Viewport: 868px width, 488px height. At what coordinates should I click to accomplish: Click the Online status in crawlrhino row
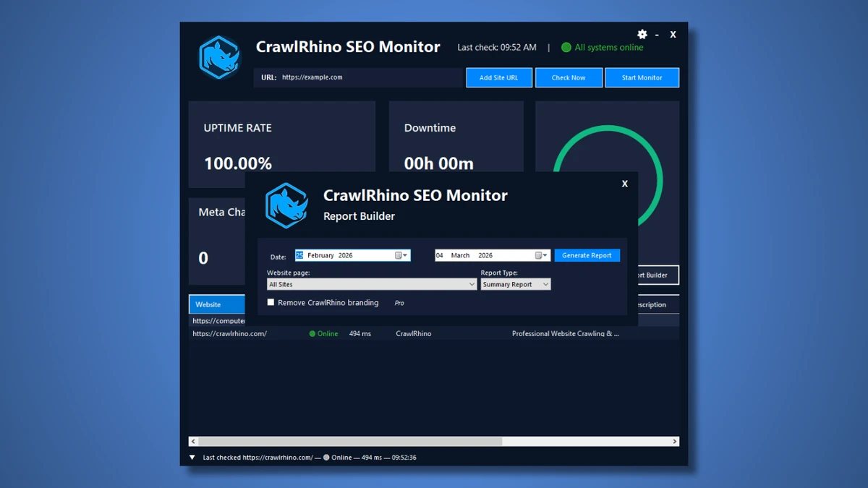[323, 334]
